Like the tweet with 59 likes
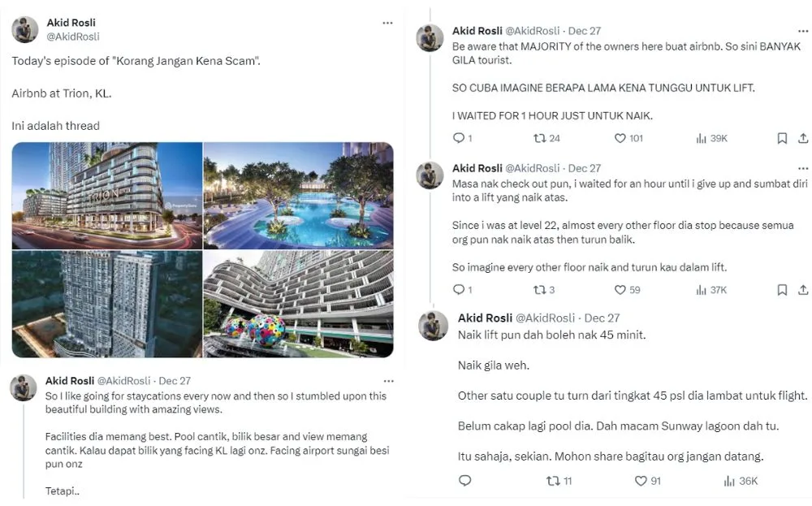The height and width of the screenshot is (506, 812). click(x=620, y=290)
